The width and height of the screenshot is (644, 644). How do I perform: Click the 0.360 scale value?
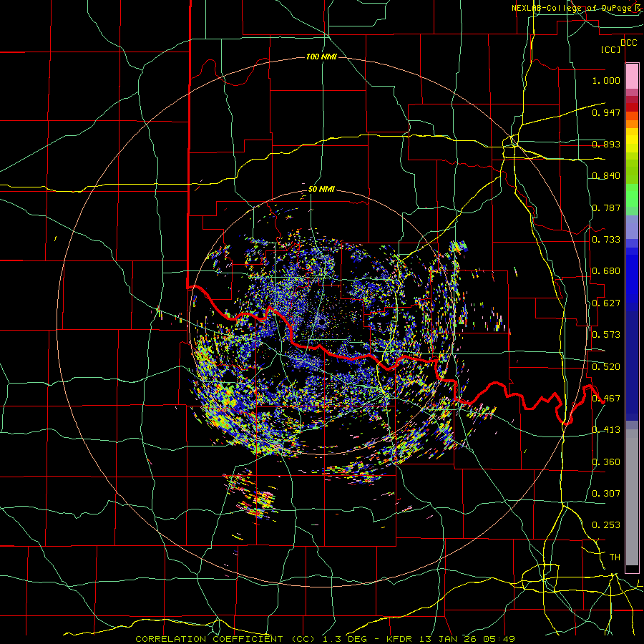coord(606,462)
